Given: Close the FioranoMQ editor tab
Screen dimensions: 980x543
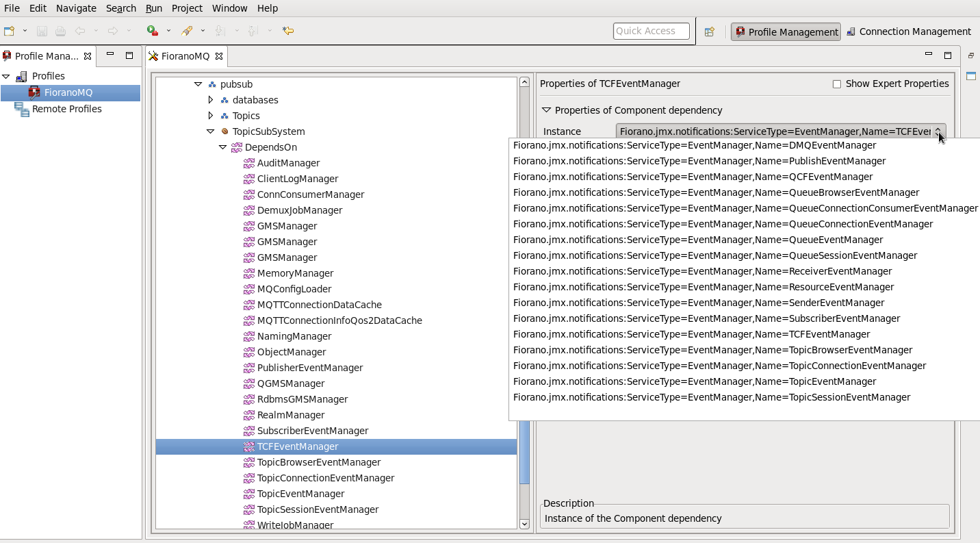Looking at the screenshot, I should [219, 56].
